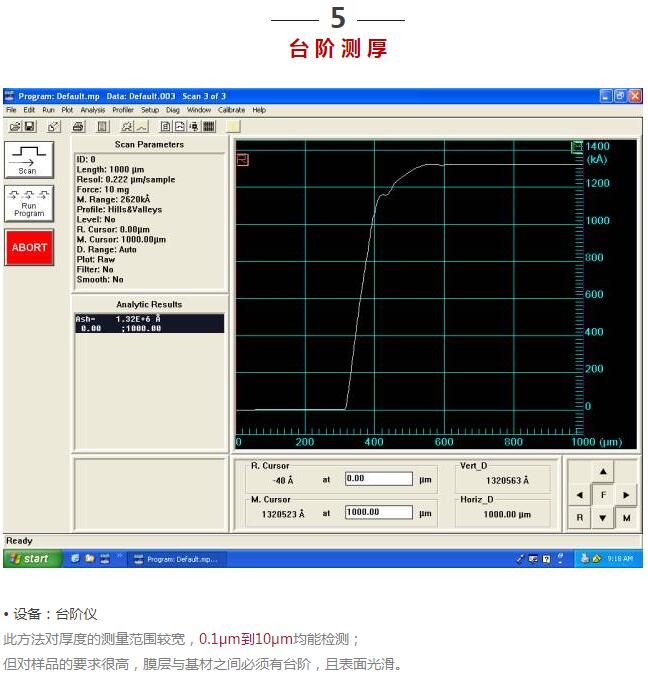The image size is (648, 675).
Task: Click the graph-document toolbar icon
Action: tap(180, 127)
